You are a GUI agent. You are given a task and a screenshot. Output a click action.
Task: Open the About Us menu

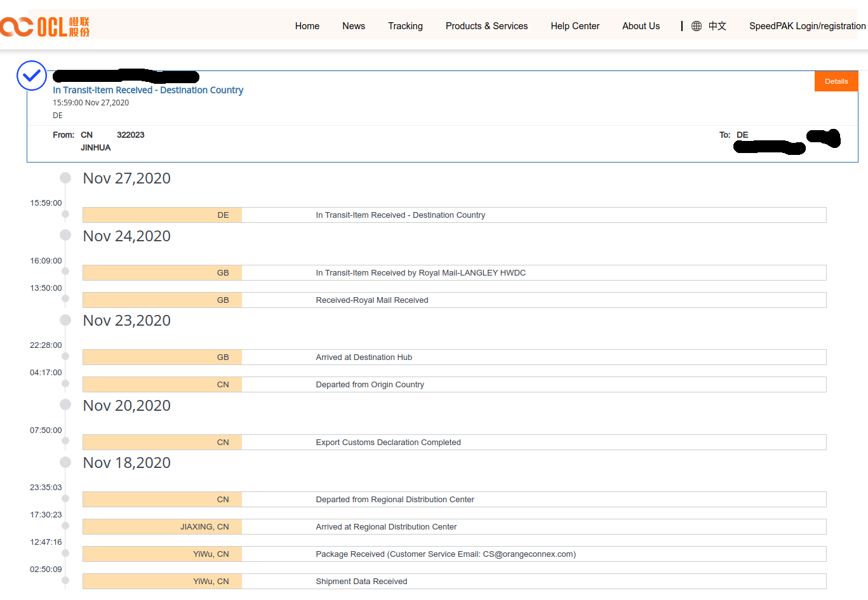point(641,26)
